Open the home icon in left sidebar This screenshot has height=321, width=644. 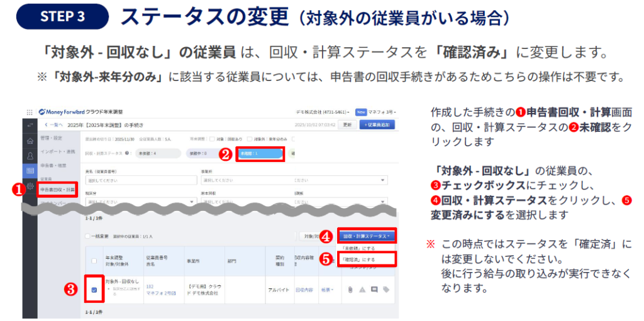click(30, 141)
